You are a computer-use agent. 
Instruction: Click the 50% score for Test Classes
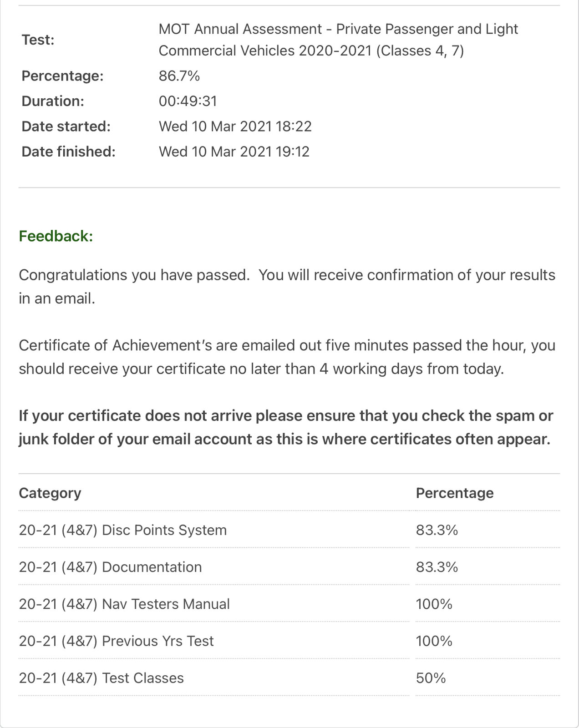(x=431, y=678)
